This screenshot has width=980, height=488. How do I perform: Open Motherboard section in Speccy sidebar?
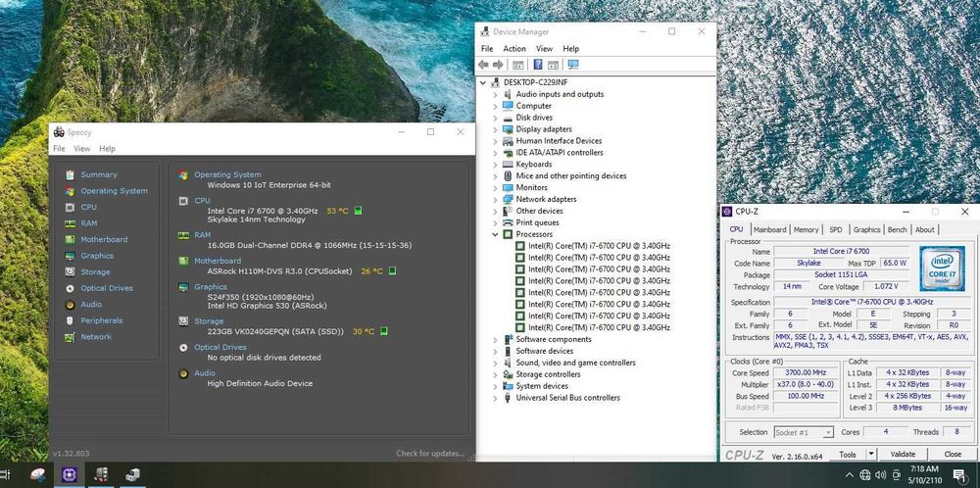[x=104, y=240]
